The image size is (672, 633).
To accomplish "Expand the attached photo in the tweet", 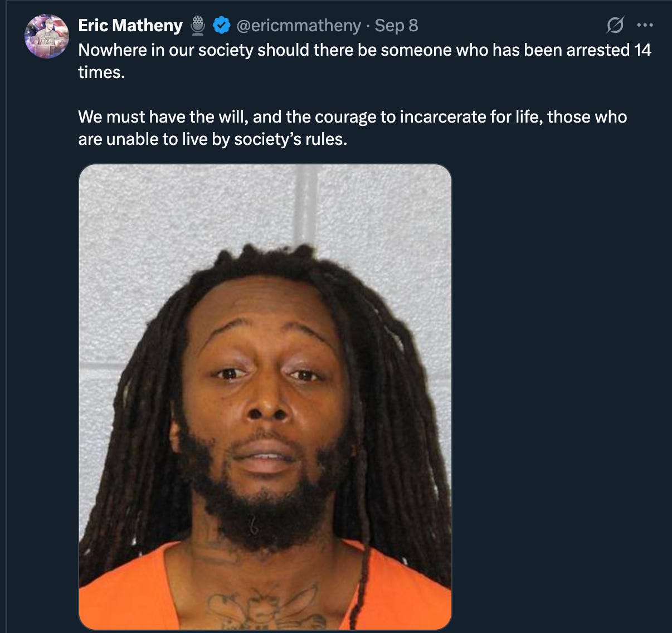I will 265,397.
